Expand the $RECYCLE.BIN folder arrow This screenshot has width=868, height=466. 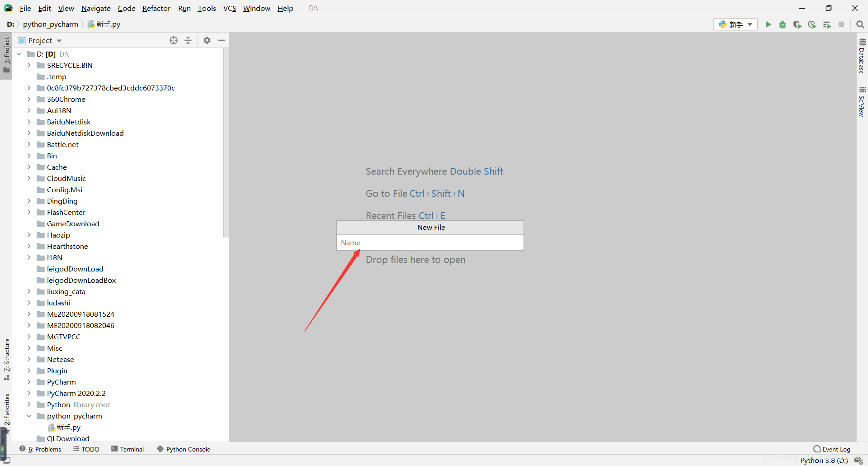coord(29,65)
